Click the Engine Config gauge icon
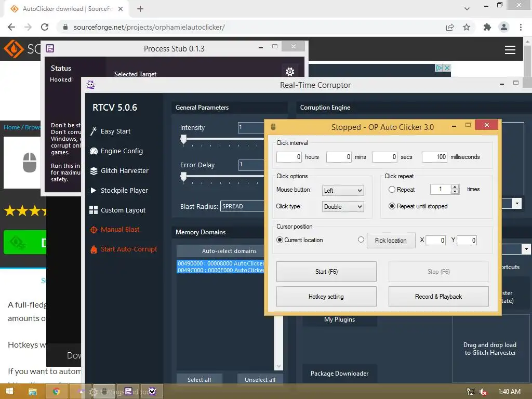Viewport: 532px width, 399px height. [x=94, y=151]
